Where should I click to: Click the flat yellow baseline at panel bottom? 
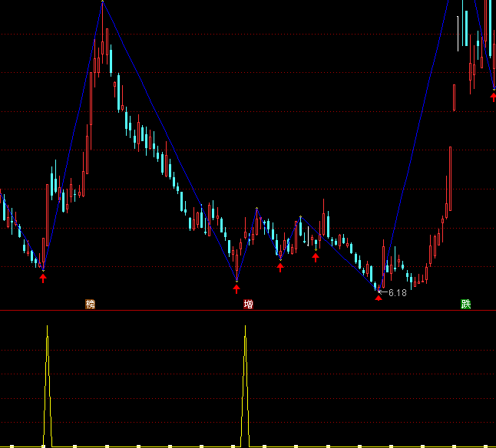pos(154,446)
